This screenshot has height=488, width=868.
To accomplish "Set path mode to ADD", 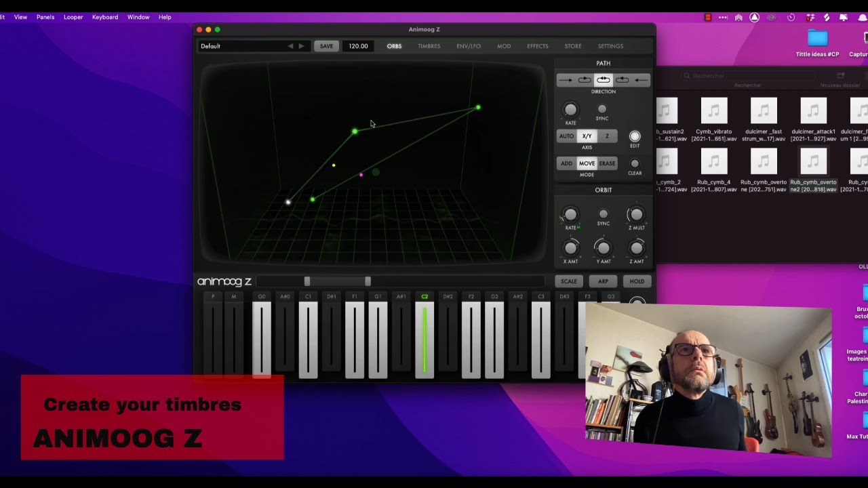I will (x=566, y=163).
